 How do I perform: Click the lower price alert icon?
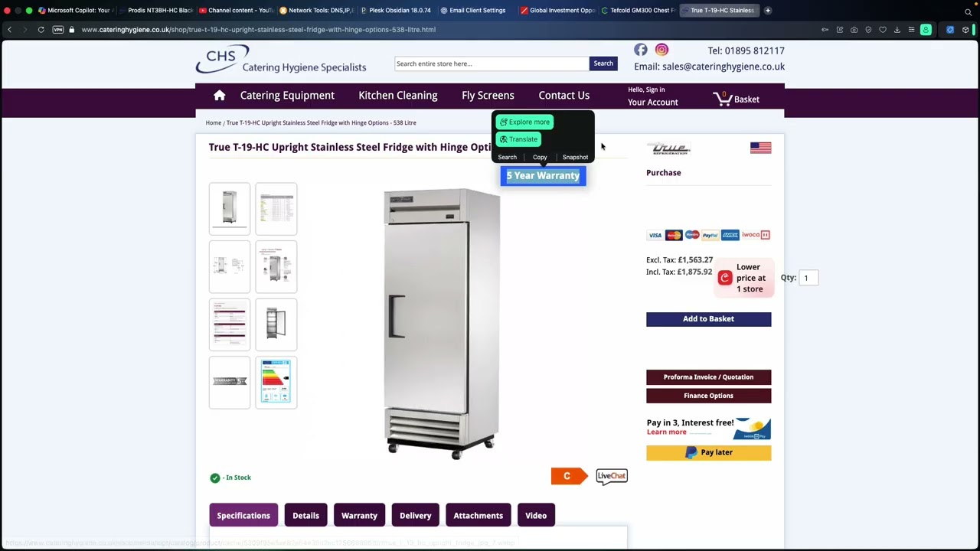[725, 278]
